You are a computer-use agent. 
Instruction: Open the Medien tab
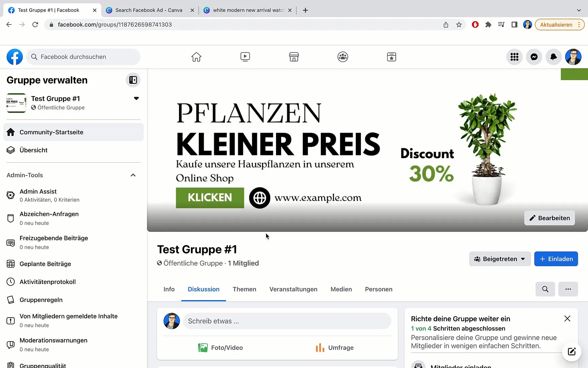[341, 289]
